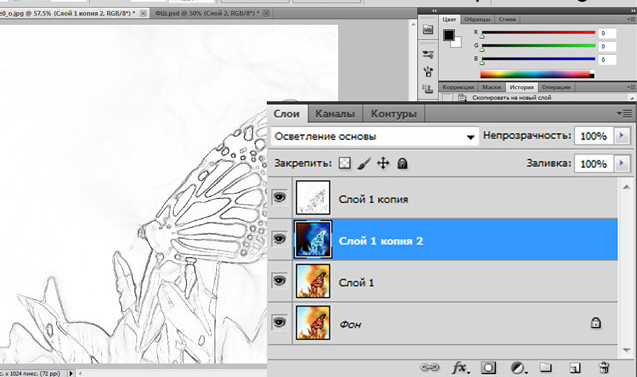Click the Заливка 100% field
Viewport: 637px width, 377px height.
pos(594,163)
